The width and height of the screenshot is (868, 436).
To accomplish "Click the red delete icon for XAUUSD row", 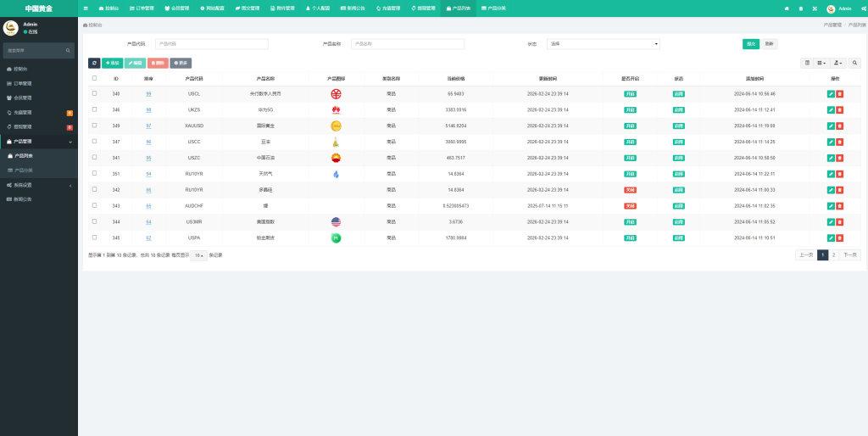I will [x=840, y=126].
